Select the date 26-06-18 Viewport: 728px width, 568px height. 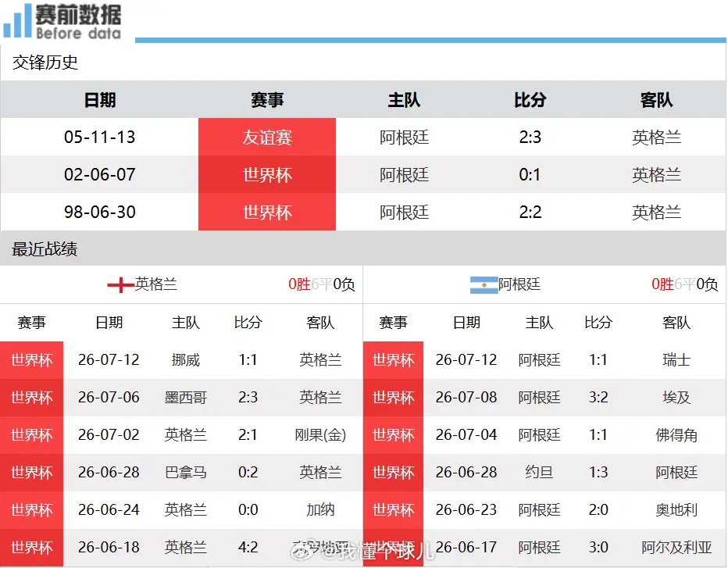(109, 547)
